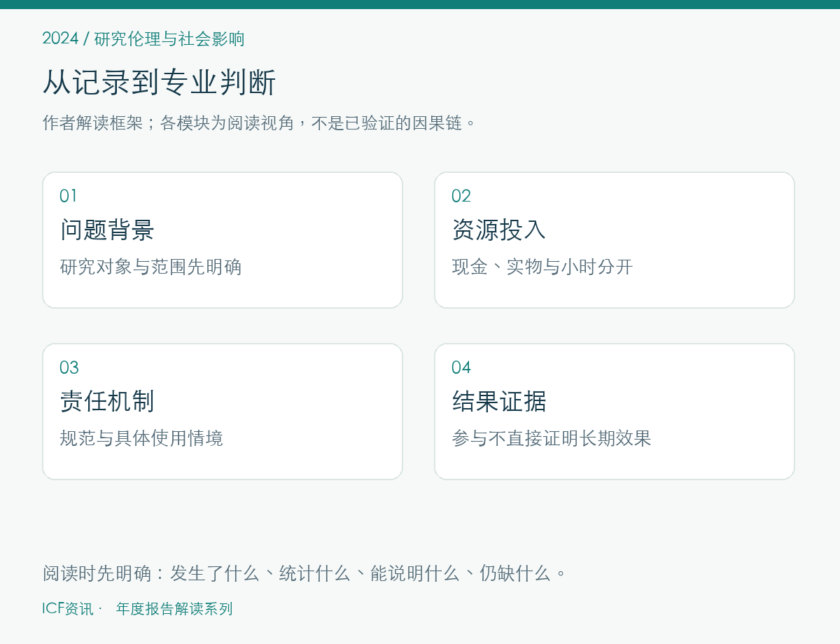The width and height of the screenshot is (840, 644).
Task: Click the title '从记录到专业判断'
Action: [x=160, y=82]
